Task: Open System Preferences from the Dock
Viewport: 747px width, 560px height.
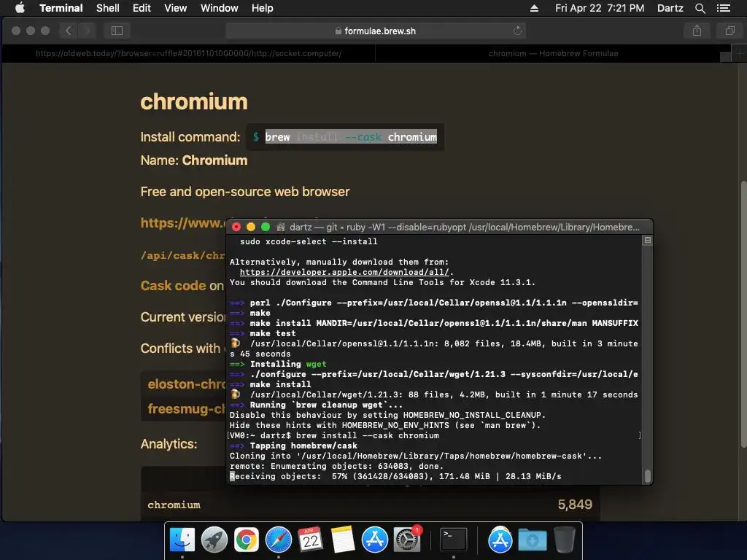Action: click(407, 540)
